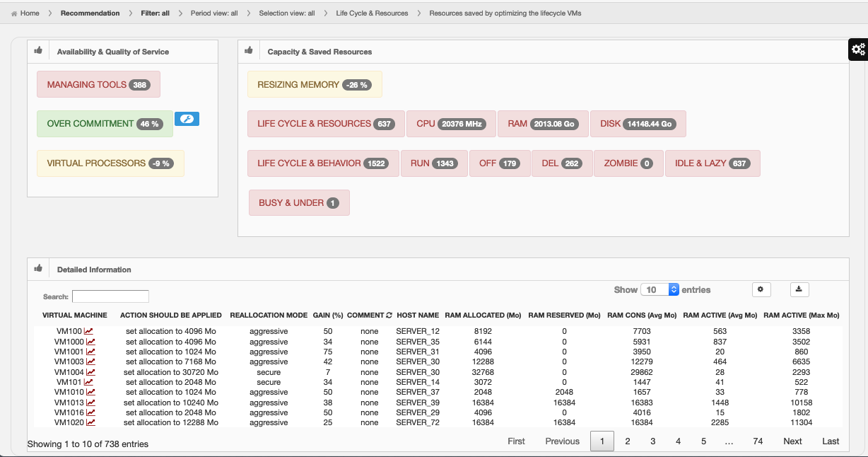Click the ZOMBIE 0 badge
This screenshot has height=457, width=868.
[x=628, y=163]
